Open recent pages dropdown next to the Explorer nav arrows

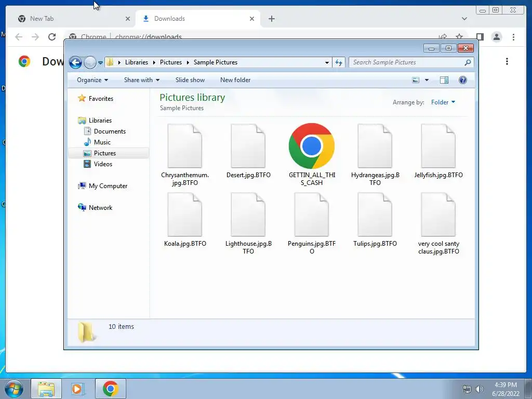[100, 63]
